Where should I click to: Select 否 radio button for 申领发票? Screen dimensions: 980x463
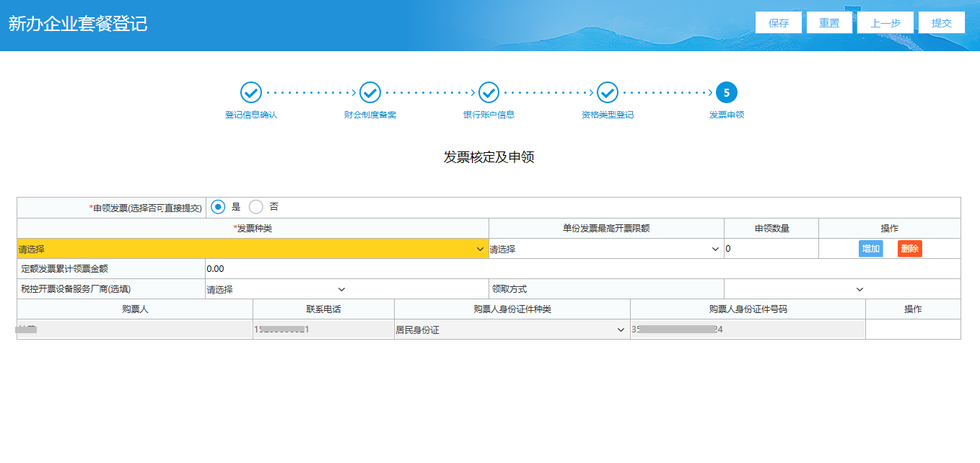(256, 207)
